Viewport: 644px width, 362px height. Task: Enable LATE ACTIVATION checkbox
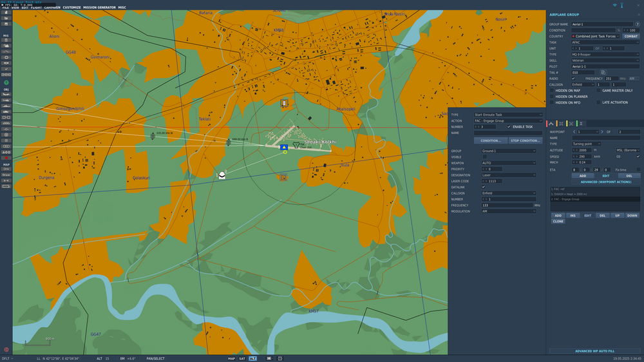(x=598, y=102)
